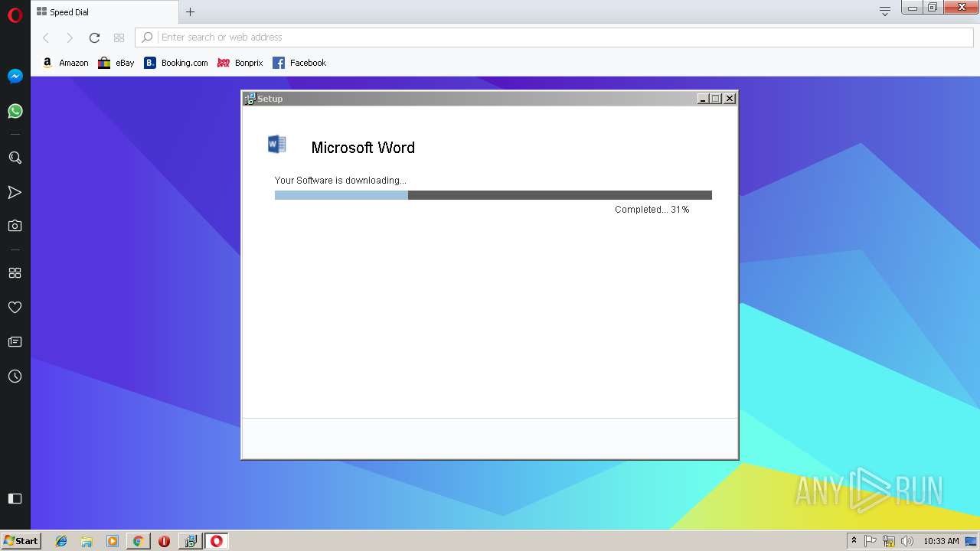Switch to Setup installer taskbar item
Viewport: 980px width, 551px height.
click(191, 541)
